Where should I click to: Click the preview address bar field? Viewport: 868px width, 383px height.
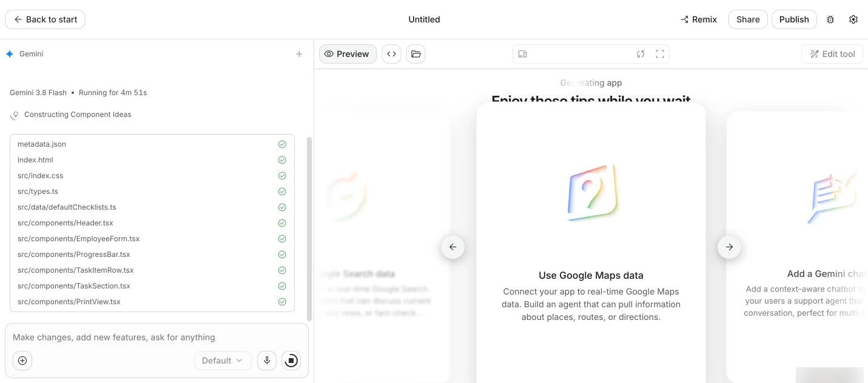pyautogui.click(x=591, y=54)
